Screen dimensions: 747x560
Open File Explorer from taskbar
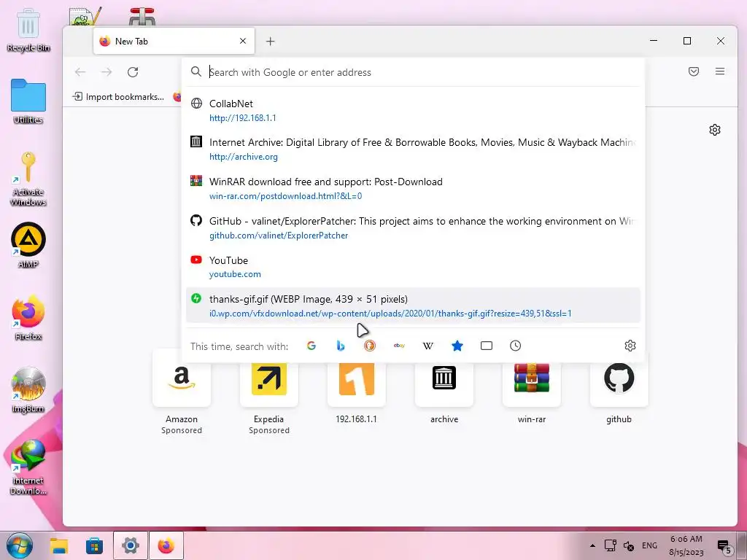point(59,545)
